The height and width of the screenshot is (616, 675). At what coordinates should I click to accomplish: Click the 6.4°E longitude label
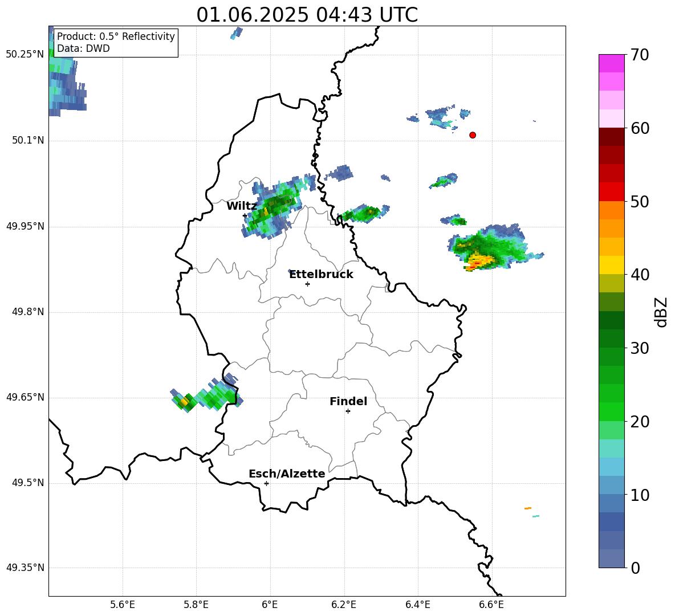coord(417,605)
